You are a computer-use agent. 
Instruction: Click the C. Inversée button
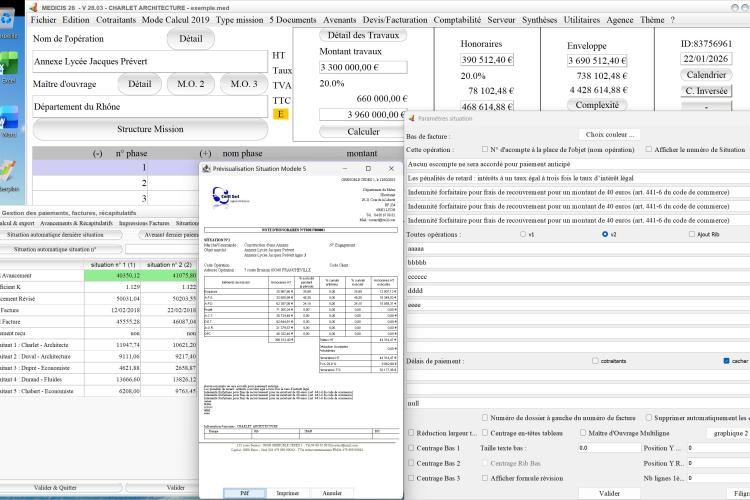point(706,91)
